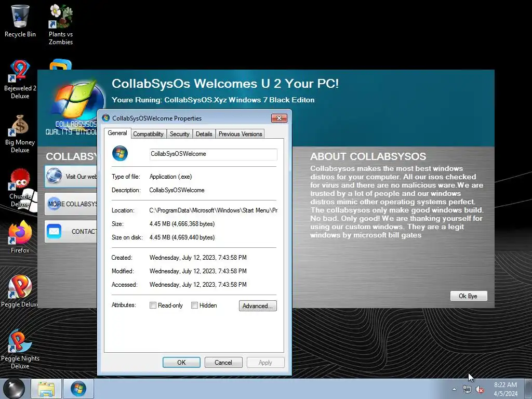Screen dimensions: 532x399
Task: Show hidden system tray icons
Action: pyautogui.click(x=454, y=390)
